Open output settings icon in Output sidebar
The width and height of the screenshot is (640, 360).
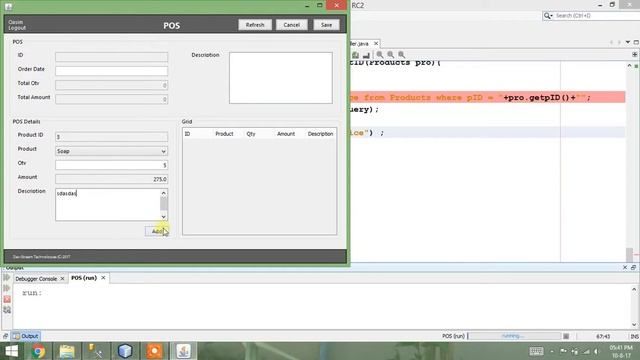click(7, 310)
